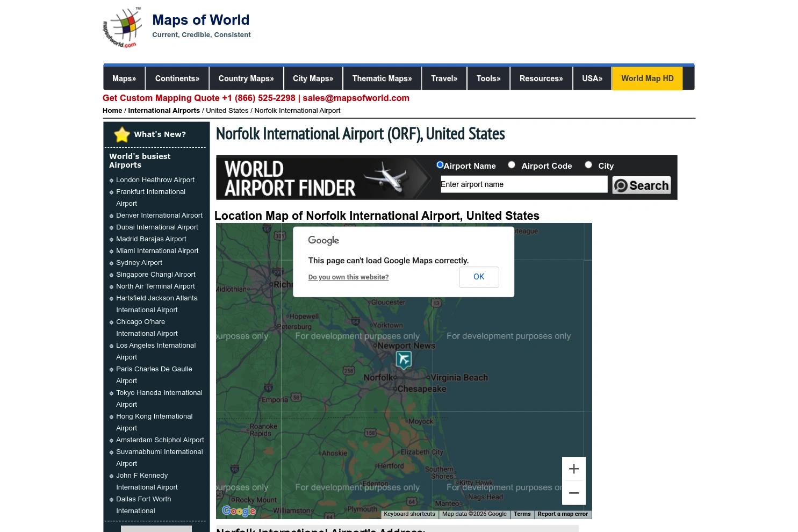Open Sydney Airport link
The image size is (798, 532).
pos(139,263)
